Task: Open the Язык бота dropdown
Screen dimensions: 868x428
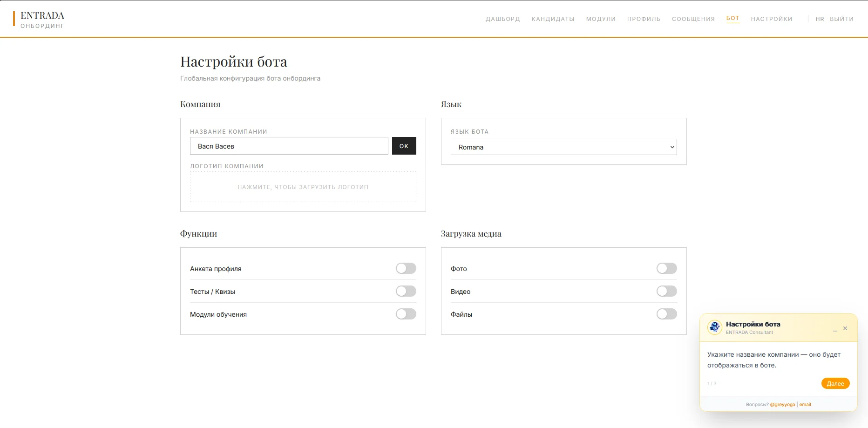Action: (563, 147)
